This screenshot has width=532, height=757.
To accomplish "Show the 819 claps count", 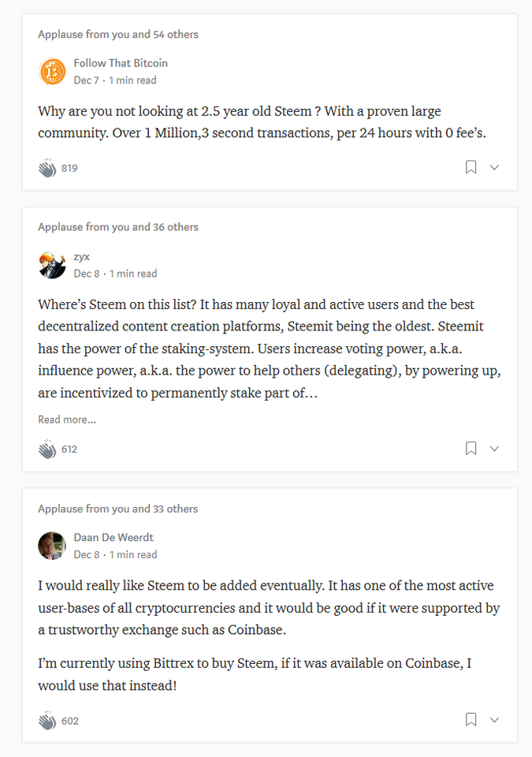I will (69, 168).
